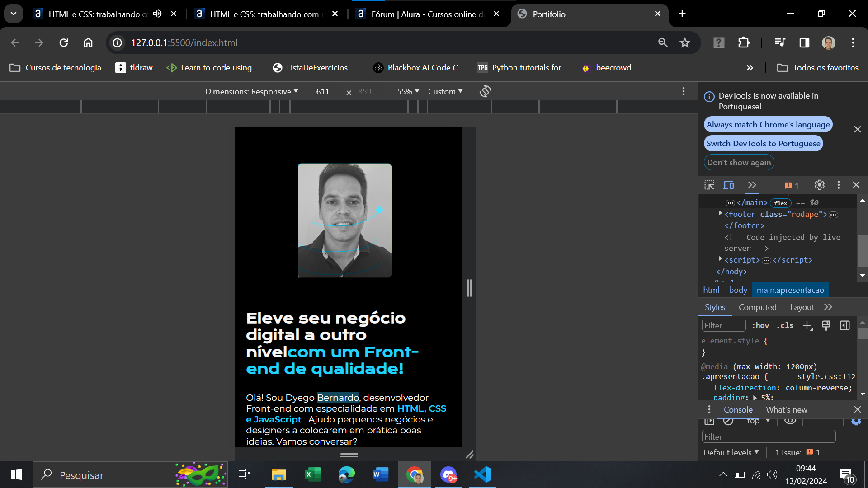Bookmark this page star icon
Screen dimensions: 868x488
click(x=685, y=43)
